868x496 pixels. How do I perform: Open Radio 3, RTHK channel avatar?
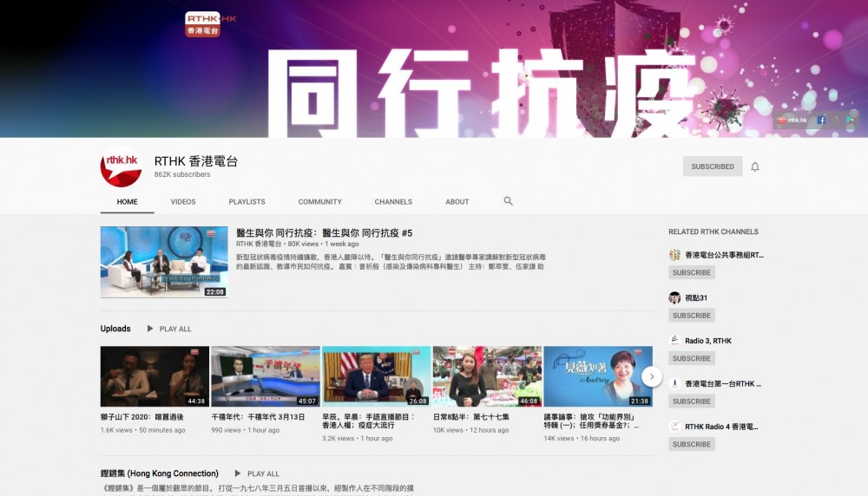(674, 341)
